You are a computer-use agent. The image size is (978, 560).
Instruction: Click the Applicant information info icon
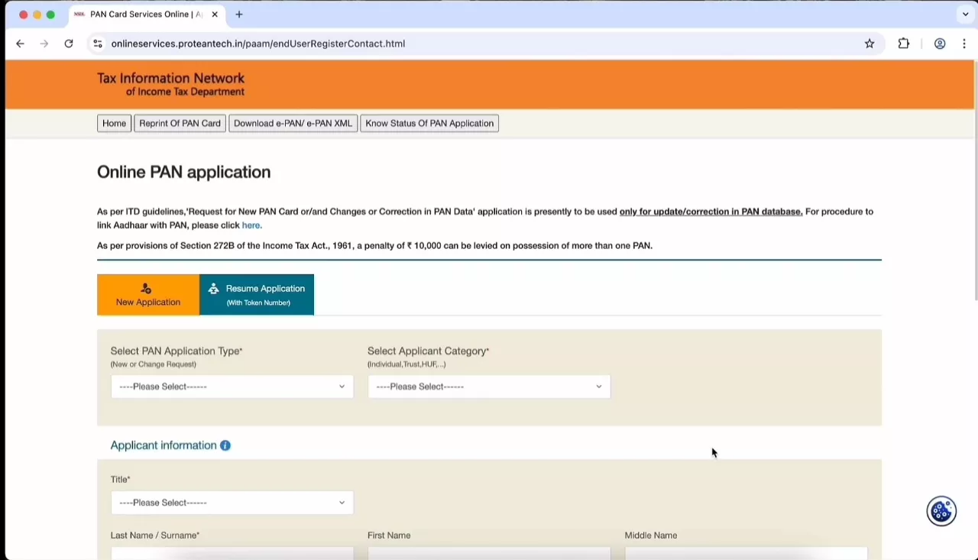(x=225, y=445)
